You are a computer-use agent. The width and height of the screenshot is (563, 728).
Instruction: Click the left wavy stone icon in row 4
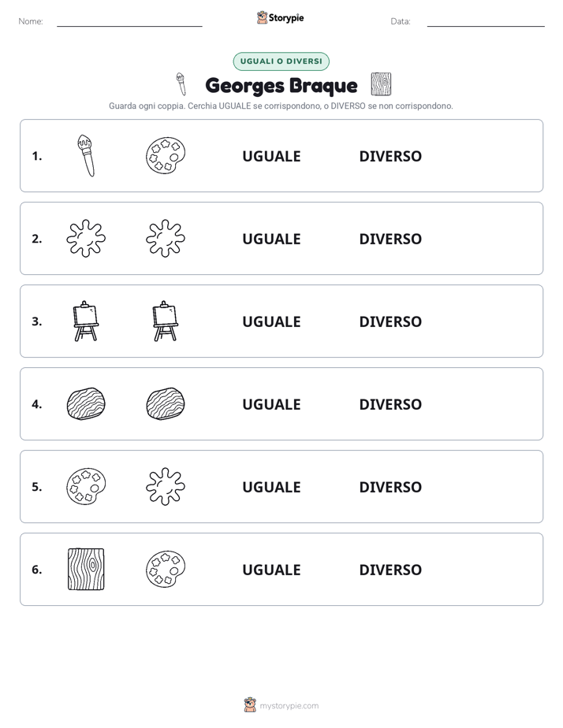[86, 404]
